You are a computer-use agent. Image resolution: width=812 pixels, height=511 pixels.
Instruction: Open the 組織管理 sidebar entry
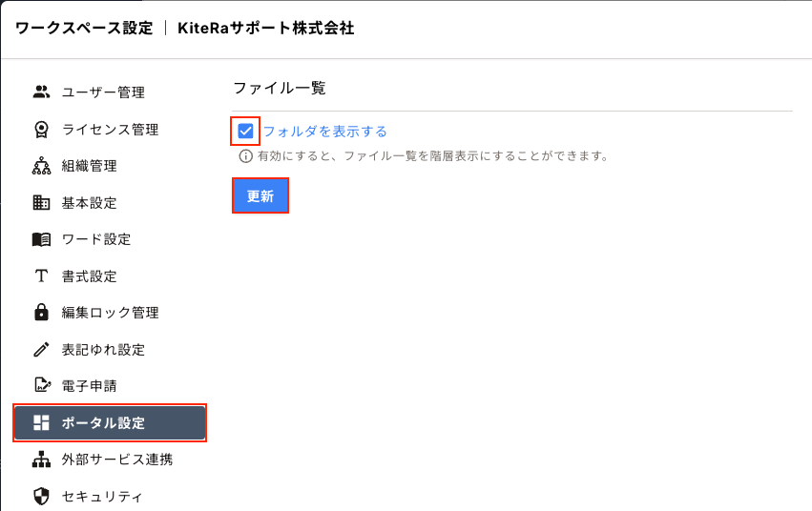tap(89, 166)
